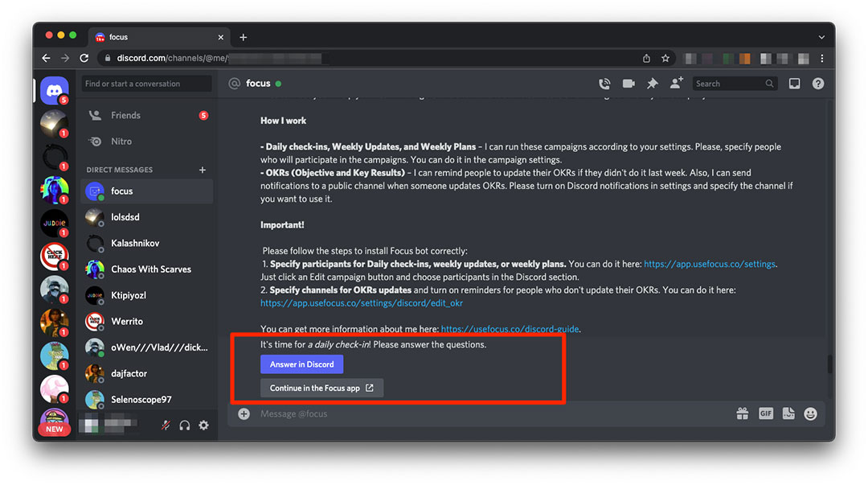
Task: Open Discord home direct messages icon
Action: click(55, 90)
